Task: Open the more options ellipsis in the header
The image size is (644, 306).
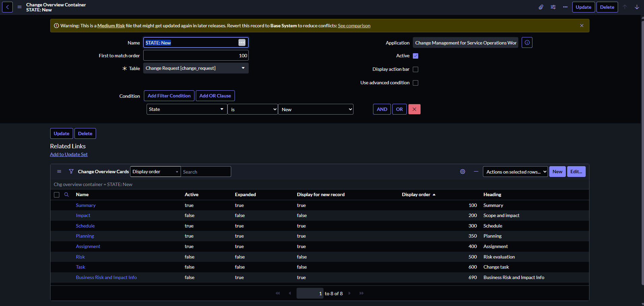Action: [565, 7]
